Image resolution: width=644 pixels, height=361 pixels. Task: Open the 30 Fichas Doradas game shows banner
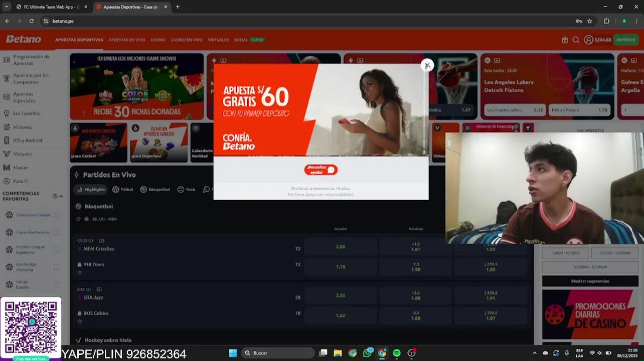[137, 86]
